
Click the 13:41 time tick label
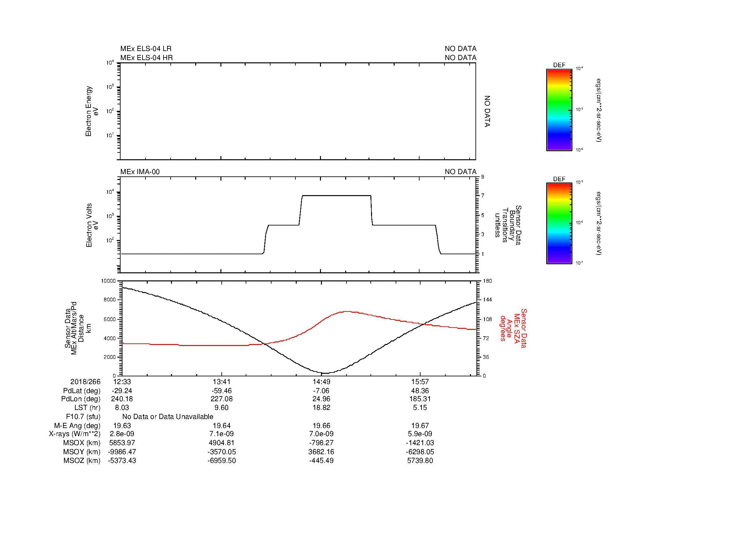pyautogui.click(x=222, y=382)
